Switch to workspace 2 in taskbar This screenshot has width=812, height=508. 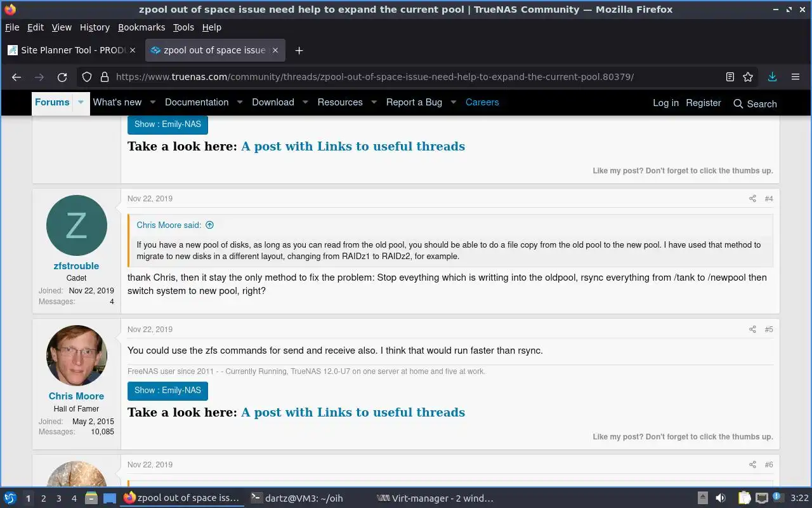pyautogui.click(x=44, y=498)
